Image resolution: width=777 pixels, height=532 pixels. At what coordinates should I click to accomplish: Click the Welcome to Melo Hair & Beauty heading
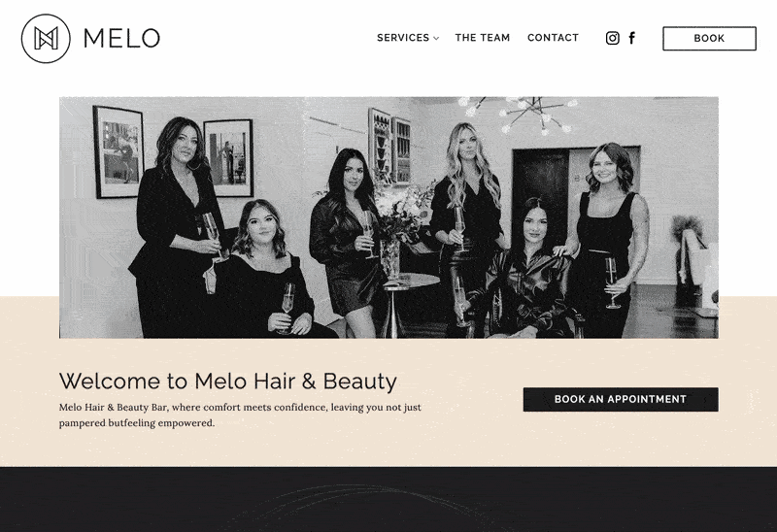(x=228, y=382)
